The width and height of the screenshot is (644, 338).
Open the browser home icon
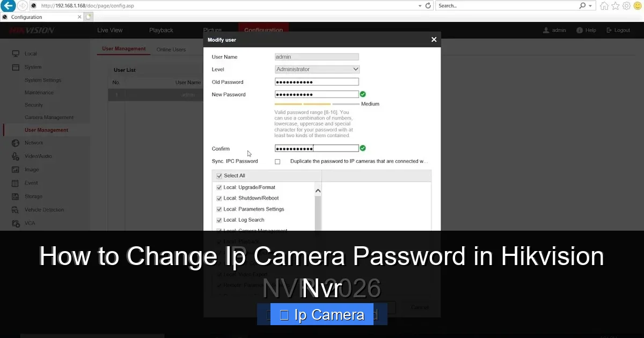tap(604, 6)
